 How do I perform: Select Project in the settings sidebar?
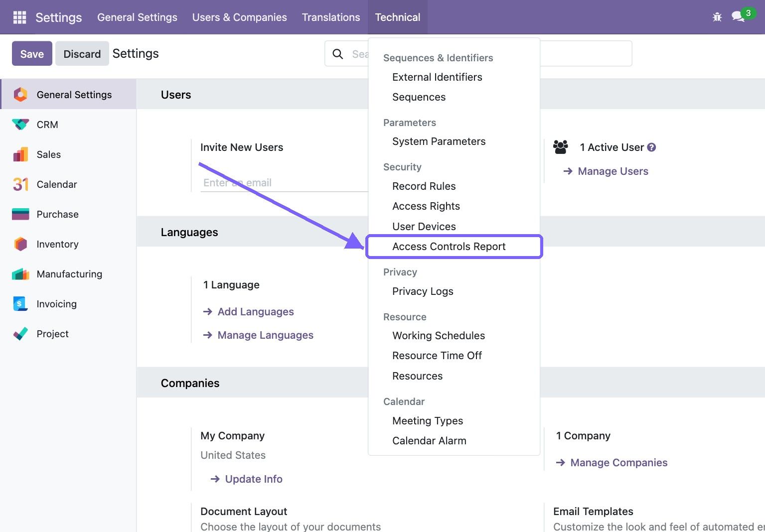(x=68, y=334)
